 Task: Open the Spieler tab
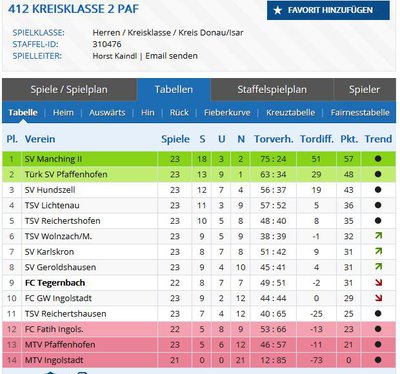364,90
